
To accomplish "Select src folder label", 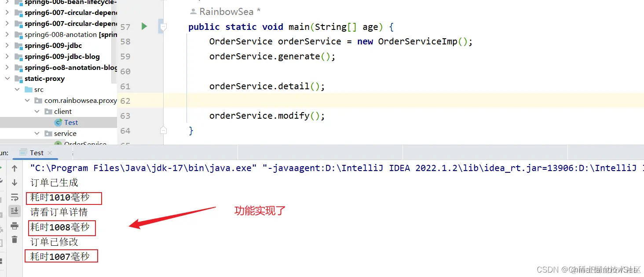I will pyautogui.click(x=39, y=90).
